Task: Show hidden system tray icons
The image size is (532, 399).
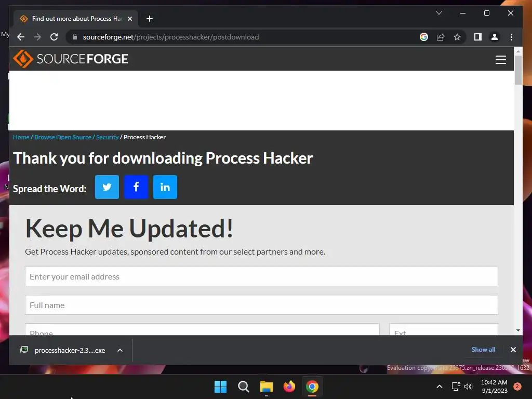Action: (440, 387)
